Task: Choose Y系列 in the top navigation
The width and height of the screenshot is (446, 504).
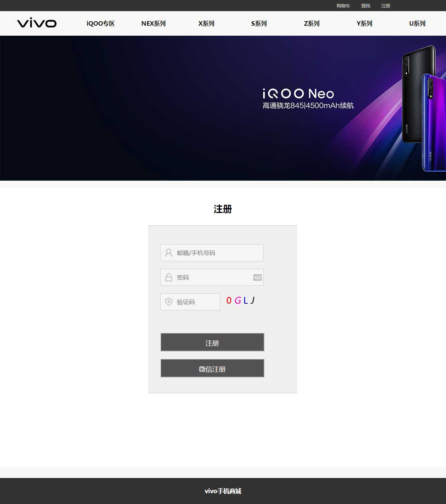Action: click(x=365, y=23)
